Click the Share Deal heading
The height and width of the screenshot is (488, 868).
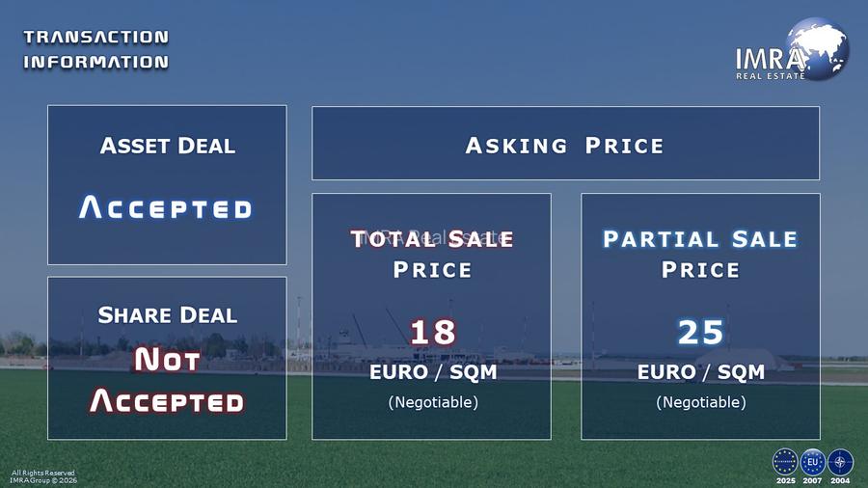click(x=167, y=315)
